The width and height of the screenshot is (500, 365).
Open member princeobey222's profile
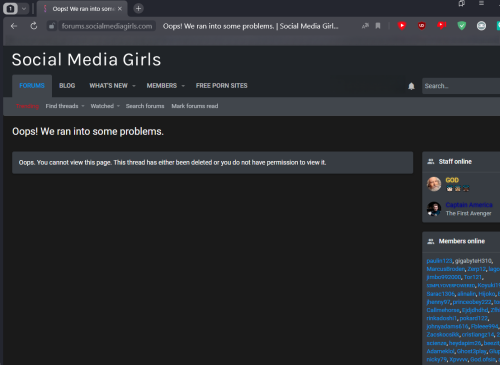[x=472, y=302]
